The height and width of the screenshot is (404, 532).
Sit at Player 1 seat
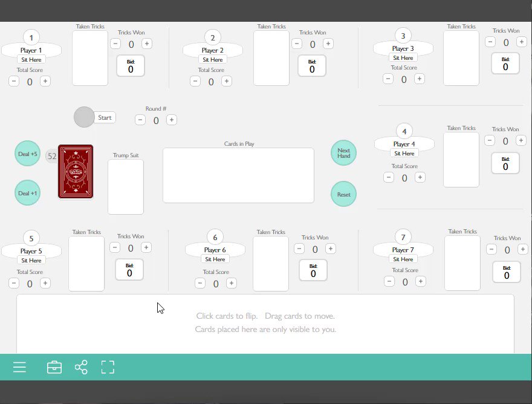[31, 59]
